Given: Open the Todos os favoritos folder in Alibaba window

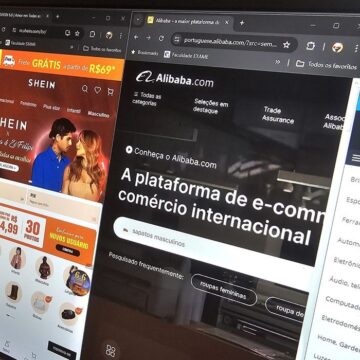Looking at the screenshot, I should tap(326, 65).
